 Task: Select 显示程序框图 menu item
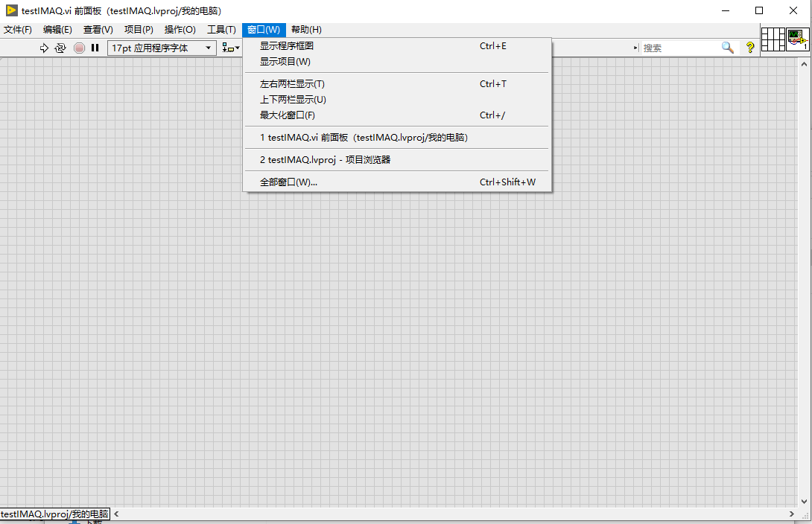397,46
